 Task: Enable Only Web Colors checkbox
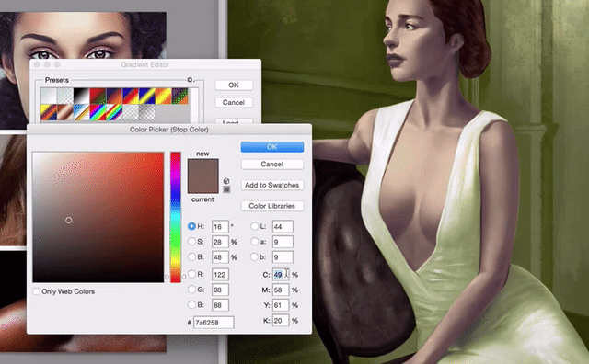(37, 291)
